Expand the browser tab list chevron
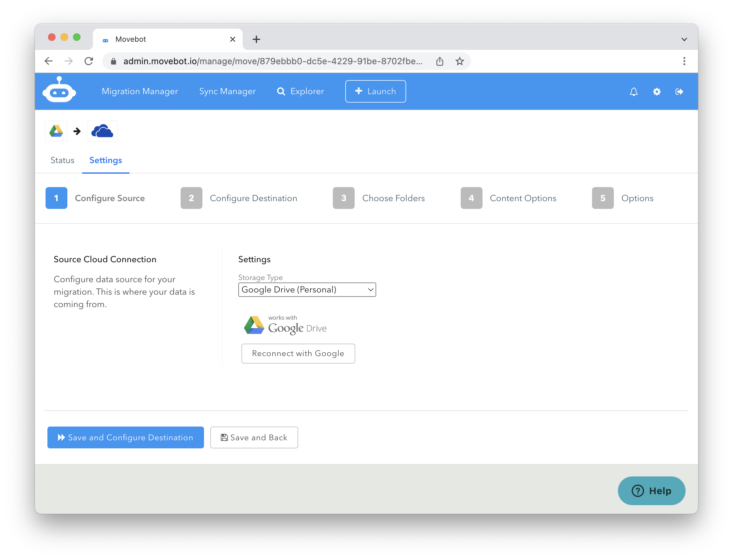Screen dimensions: 733x560 tap(684, 39)
